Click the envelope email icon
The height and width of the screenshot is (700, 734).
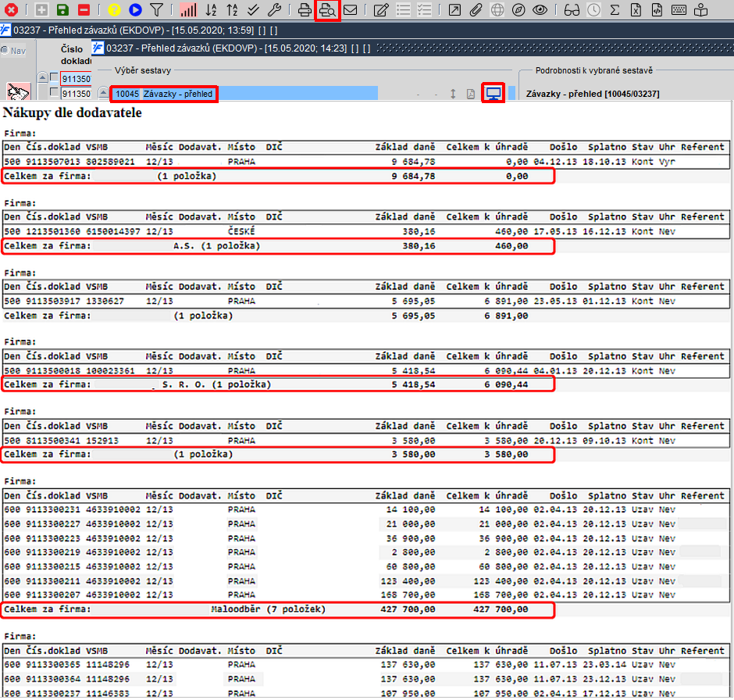point(350,10)
